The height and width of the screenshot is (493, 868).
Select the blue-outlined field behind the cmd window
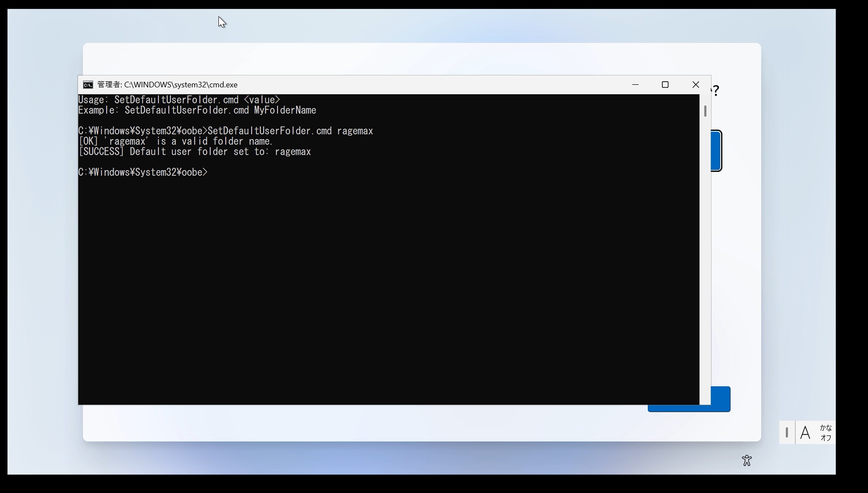(x=716, y=151)
